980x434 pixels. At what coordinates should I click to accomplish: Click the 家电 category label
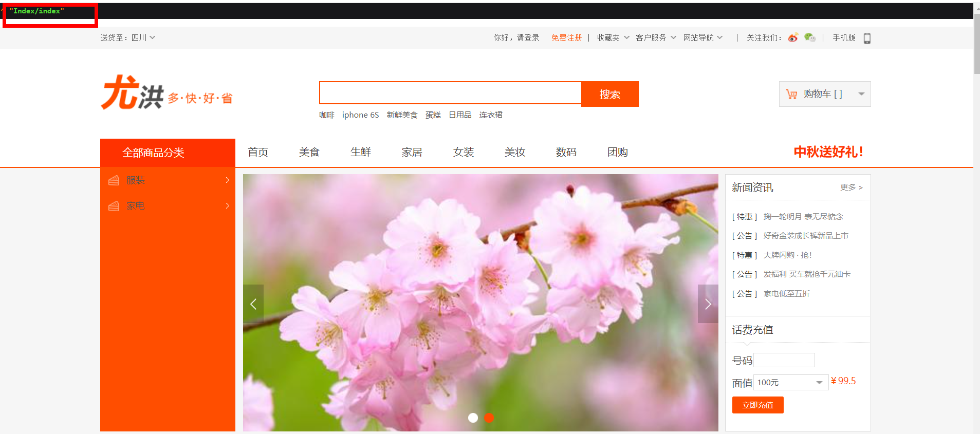point(136,206)
